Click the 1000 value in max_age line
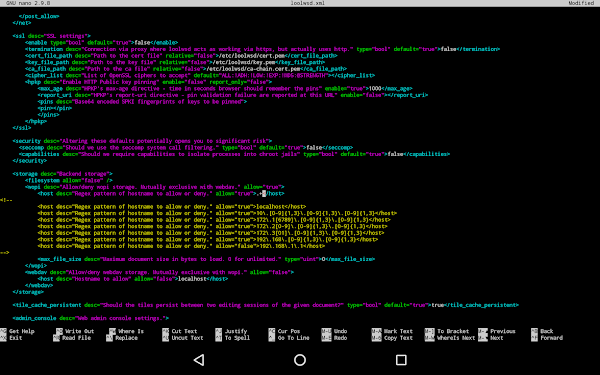 375,88
